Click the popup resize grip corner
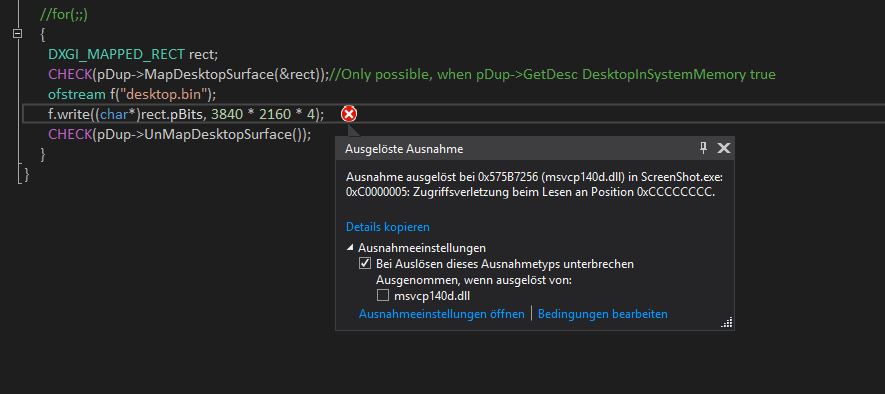 click(727, 322)
